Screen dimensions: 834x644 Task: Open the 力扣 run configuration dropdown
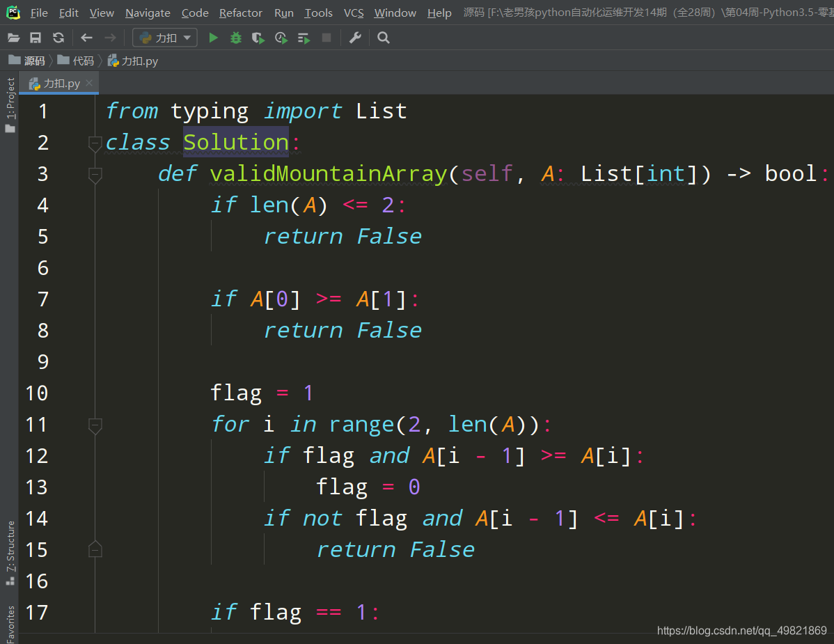[x=165, y=38]
